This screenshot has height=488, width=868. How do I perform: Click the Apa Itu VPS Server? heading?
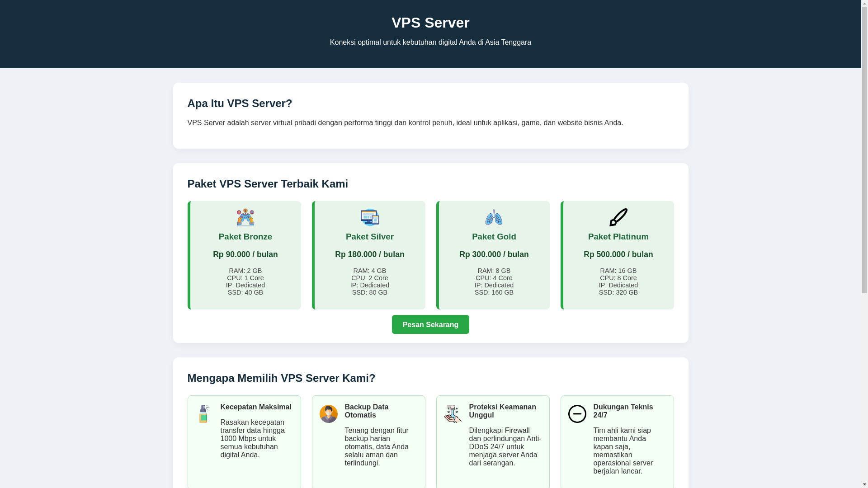(240, 103)
